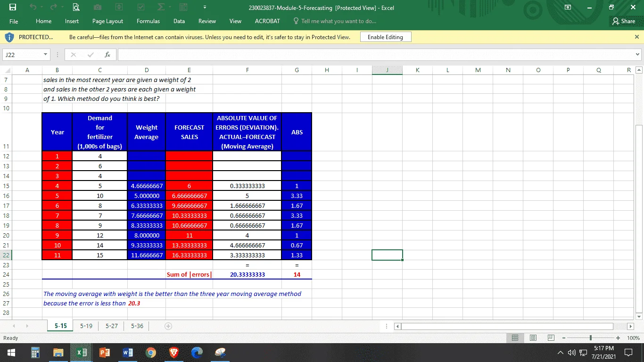Select row header 15

[6, 186]
